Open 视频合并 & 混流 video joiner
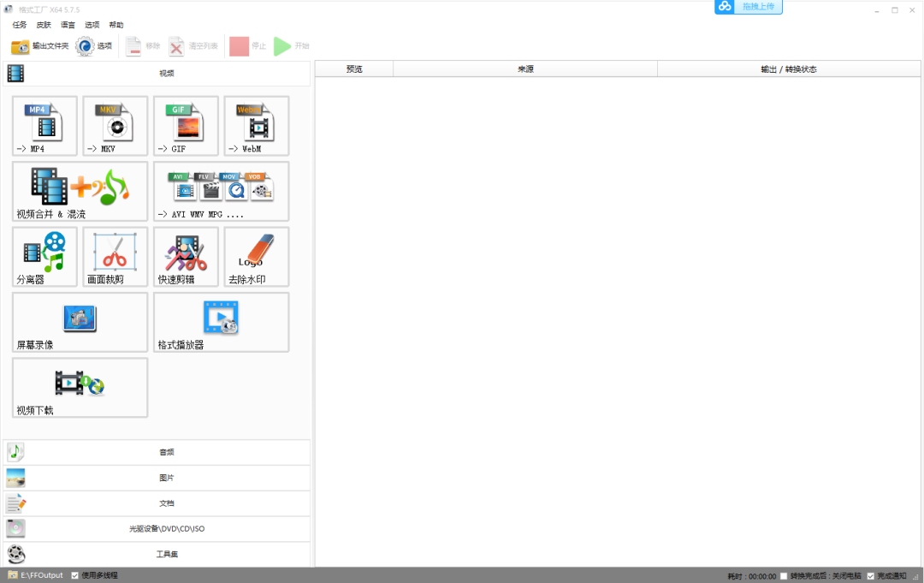This screenshot has width=924, height=583. click(x=80, y=191)
